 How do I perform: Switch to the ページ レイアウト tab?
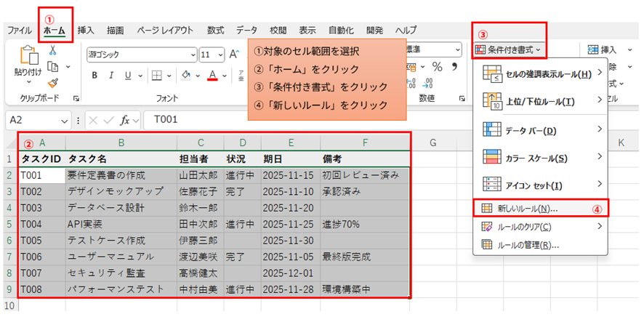click(x=165, y=31)
